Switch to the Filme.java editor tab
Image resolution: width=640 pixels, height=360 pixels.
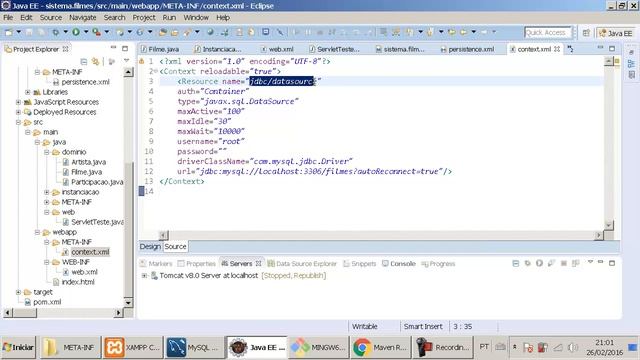coord(160,49)
